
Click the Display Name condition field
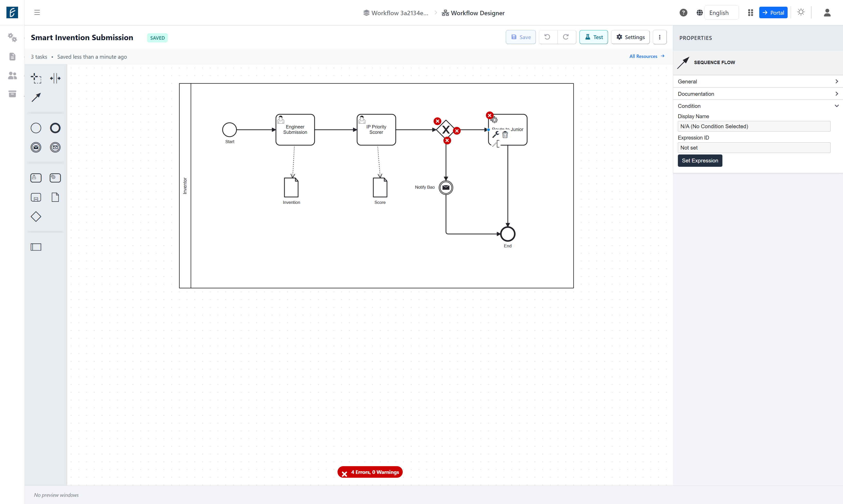pos(754,126)
